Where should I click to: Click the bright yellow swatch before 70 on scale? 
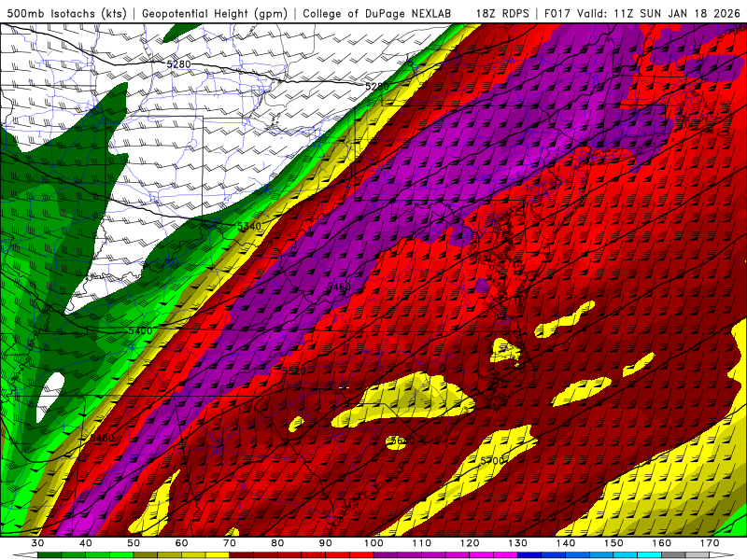pyautogui.click(x=218, y=555)
